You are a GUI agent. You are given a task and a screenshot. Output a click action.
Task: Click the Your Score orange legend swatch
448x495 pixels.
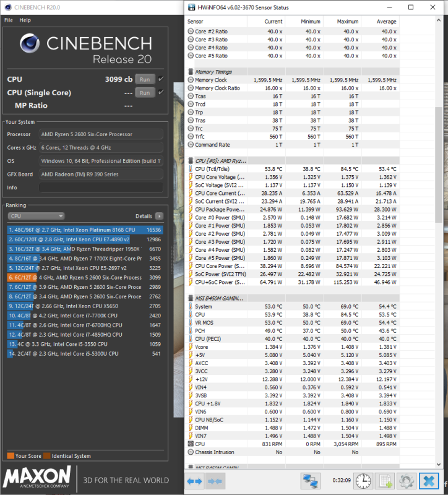tap(11, 456)
